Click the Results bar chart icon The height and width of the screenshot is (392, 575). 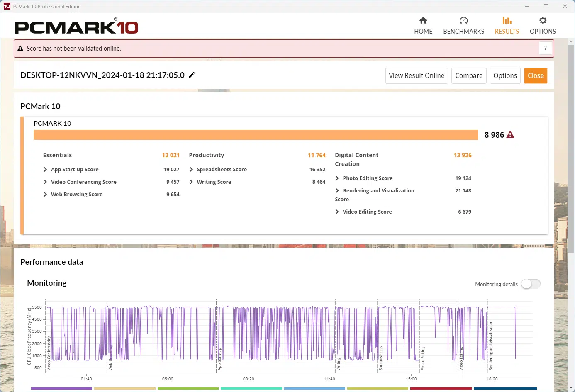[507, 20]
